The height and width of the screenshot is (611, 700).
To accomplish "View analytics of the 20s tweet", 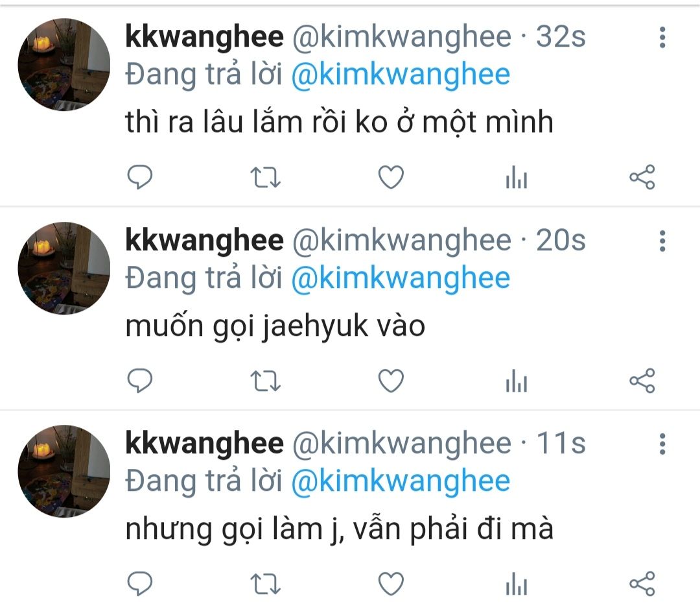I will (x=517, y=381).
